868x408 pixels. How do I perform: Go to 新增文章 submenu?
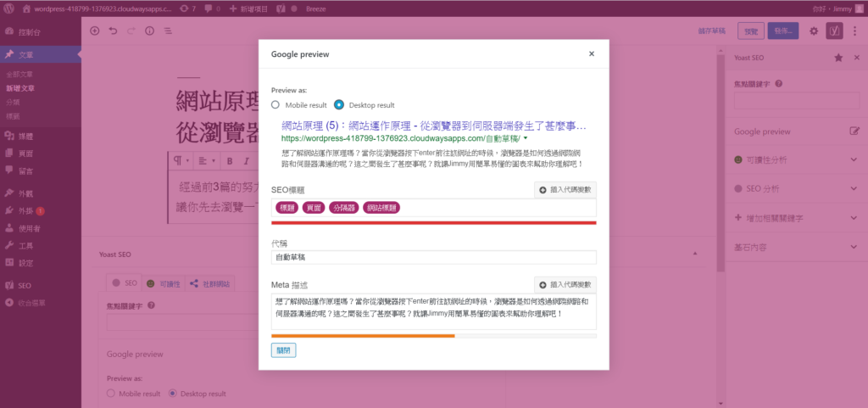tap(20, 88)
